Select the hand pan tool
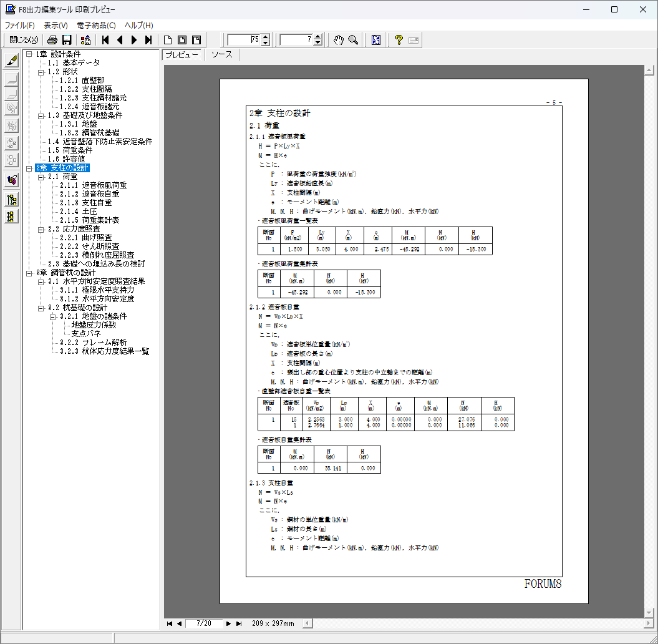Screen dimensions: 658x644 (338, 40)
